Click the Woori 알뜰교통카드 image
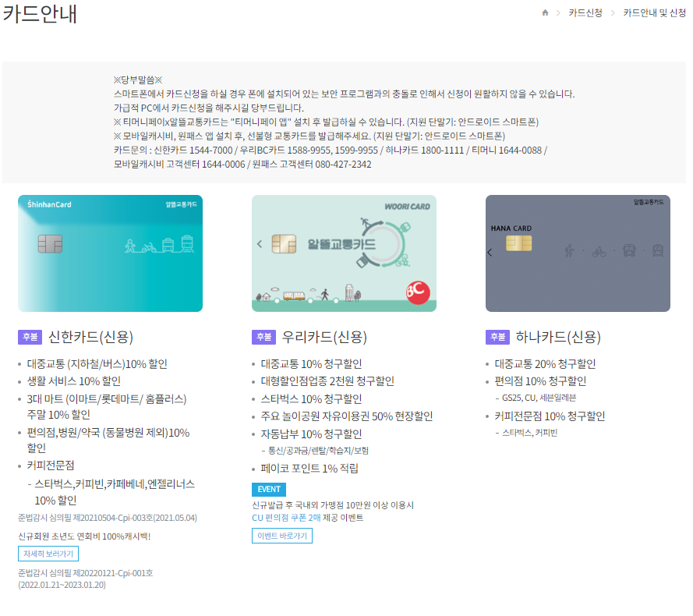The height and width of the screenshot is (616, 693). (344, 252)
